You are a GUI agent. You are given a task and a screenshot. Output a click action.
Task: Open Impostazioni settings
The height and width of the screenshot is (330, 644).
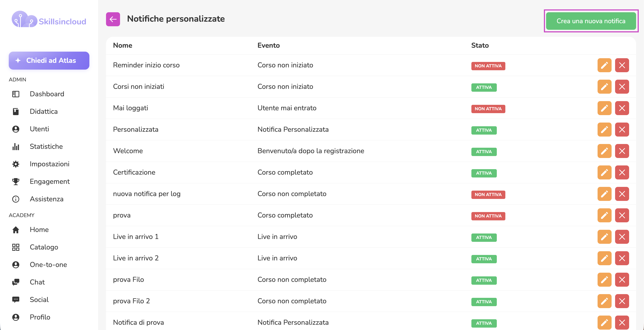coord(50,164)
